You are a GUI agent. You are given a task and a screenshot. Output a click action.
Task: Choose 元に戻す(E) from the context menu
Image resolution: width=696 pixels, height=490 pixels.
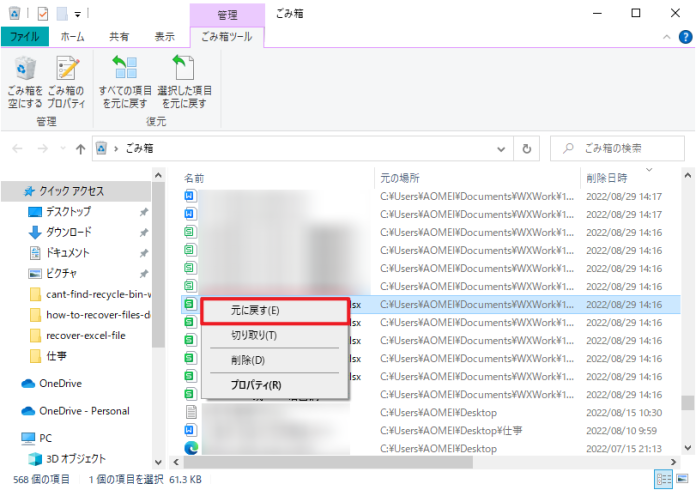click(275, 310)
